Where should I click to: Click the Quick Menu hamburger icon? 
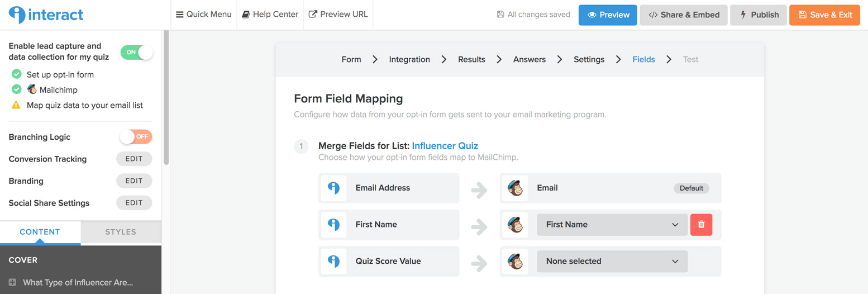(180, 15)
